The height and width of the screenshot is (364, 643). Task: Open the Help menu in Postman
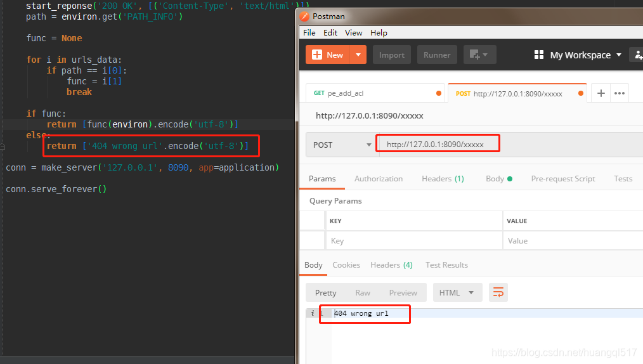(x=379, y=33)
